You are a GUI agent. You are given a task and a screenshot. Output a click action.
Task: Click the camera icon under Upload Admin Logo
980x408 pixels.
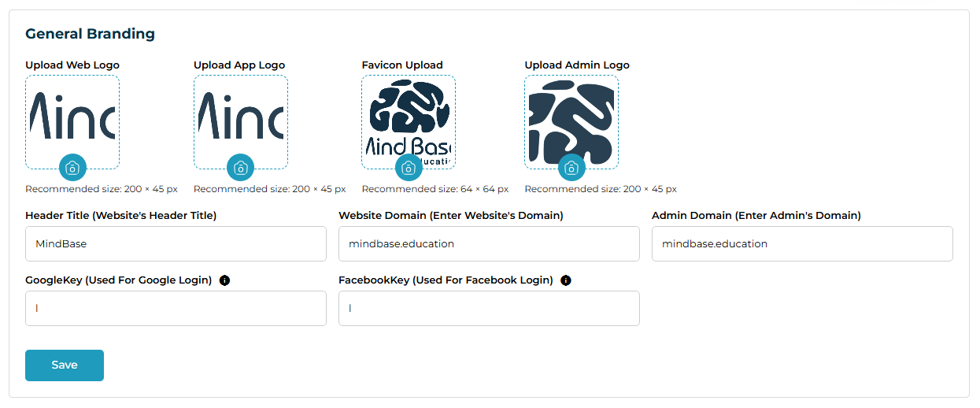click(x=571, y=168)
